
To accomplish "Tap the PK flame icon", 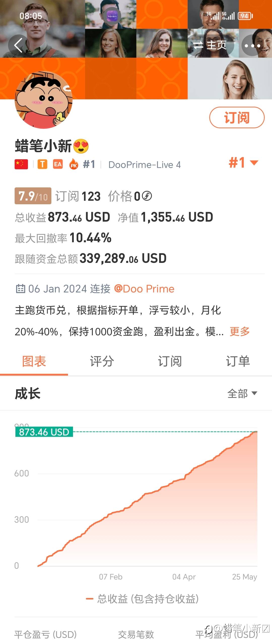I will click(x=74, y=165).
